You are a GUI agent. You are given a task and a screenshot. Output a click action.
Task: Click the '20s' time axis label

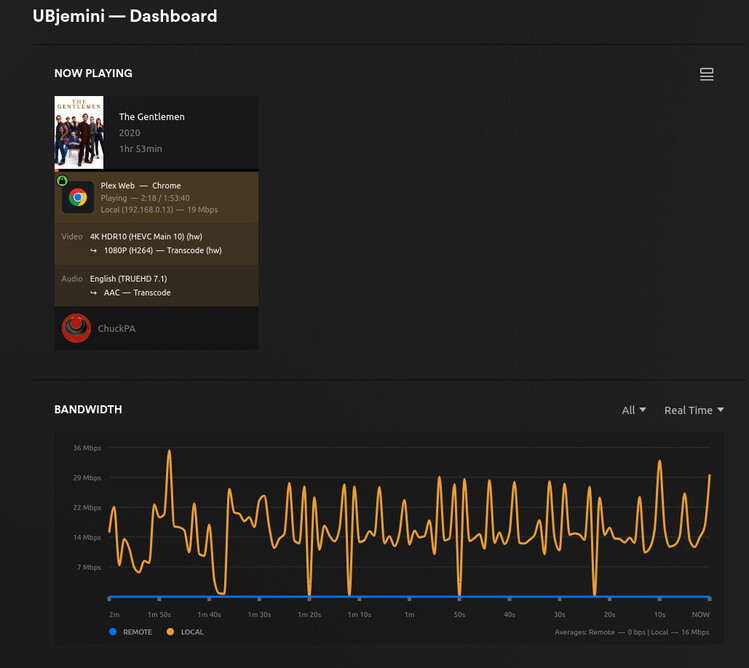pos(610,614)
